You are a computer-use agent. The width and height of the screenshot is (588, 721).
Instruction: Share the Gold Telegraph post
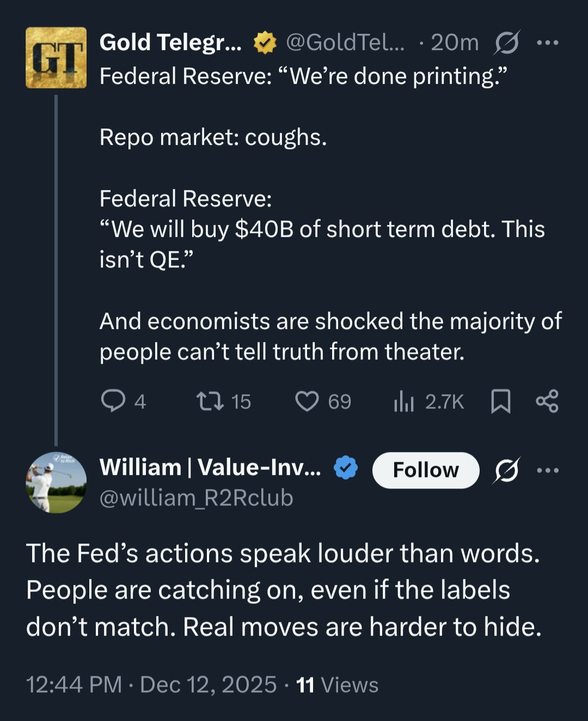click(547, 401)
